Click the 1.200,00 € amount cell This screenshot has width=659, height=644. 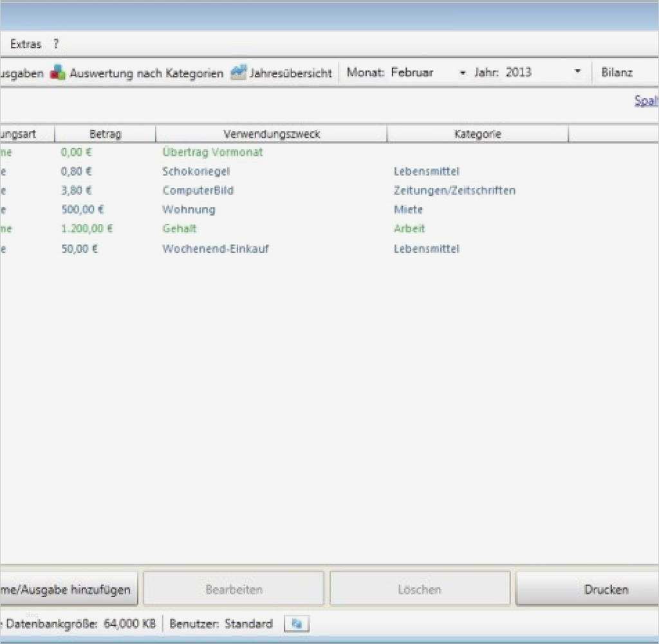pos(87,228)
